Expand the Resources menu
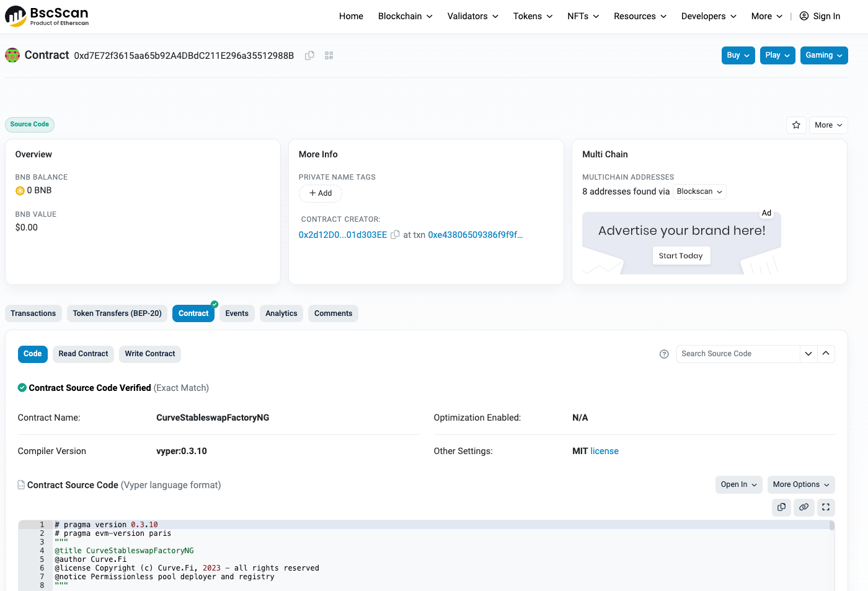This screenshot has height=591, width=868. coord(640,16)
